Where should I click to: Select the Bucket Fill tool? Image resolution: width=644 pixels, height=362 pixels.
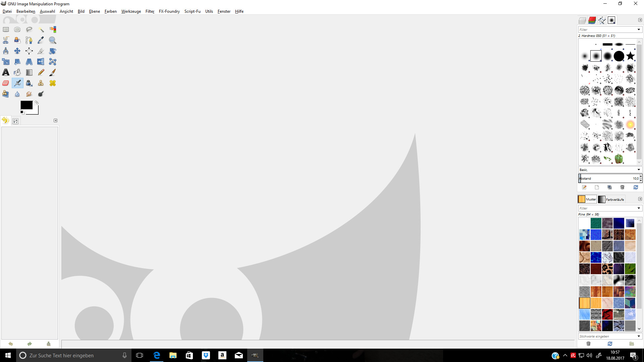(17, 72)
